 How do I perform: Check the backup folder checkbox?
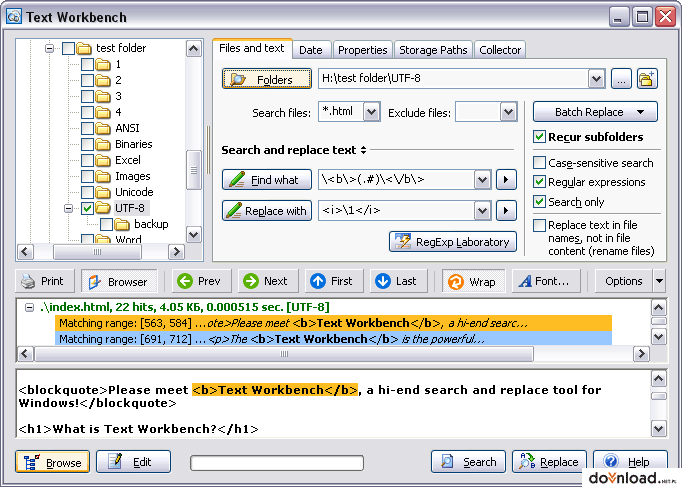[x=107, y=224]
